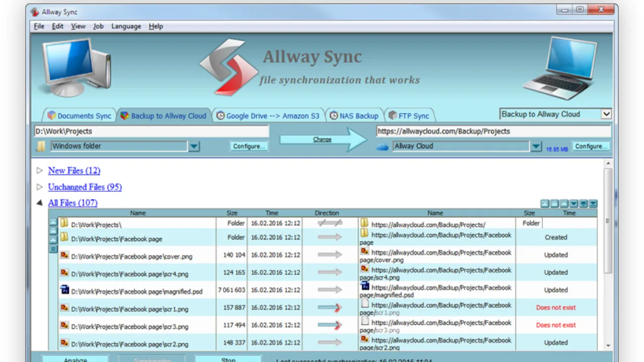
Task: Click the single down arrow icon above right table
Action: coord(574,204)
